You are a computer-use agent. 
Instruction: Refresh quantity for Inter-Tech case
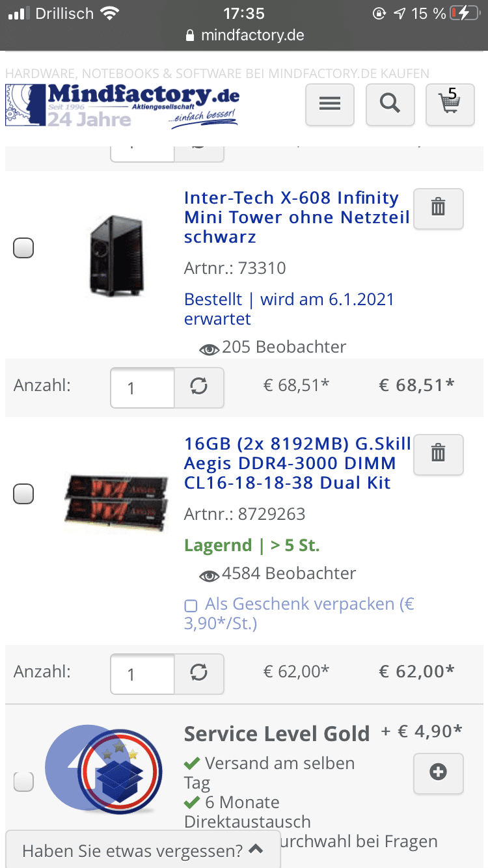pos(199,387)
